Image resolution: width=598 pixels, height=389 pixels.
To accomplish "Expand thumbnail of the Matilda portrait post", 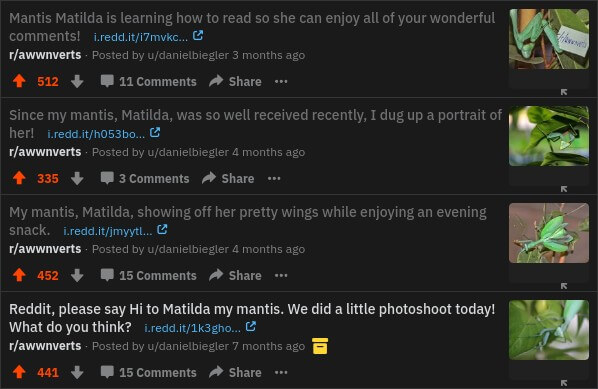I will pos(564,189).
